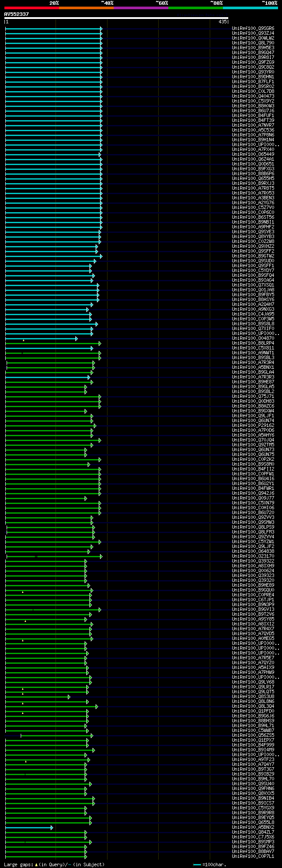Viewport: 282px width, 868px height.
Task: Click the cyan ~100% identity legend bar
Action: tap(250, 8)
